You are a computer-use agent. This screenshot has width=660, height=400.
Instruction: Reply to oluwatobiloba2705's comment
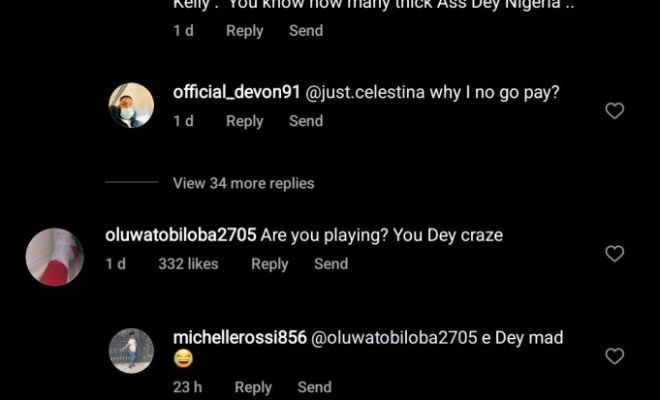click(x=269, y=264)
